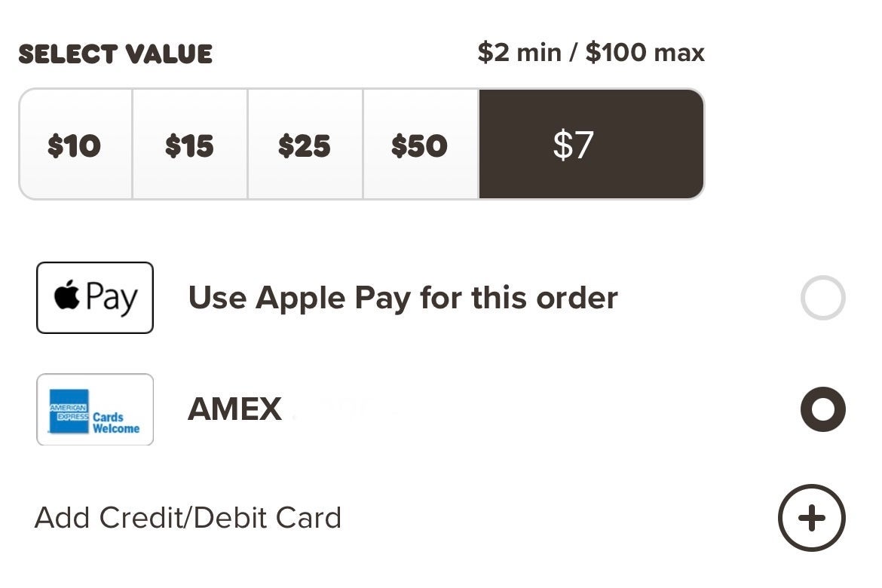Click the Apple symbol in the Pay badge
Viewport: 882px width, 588px height.
pos(67,296)
